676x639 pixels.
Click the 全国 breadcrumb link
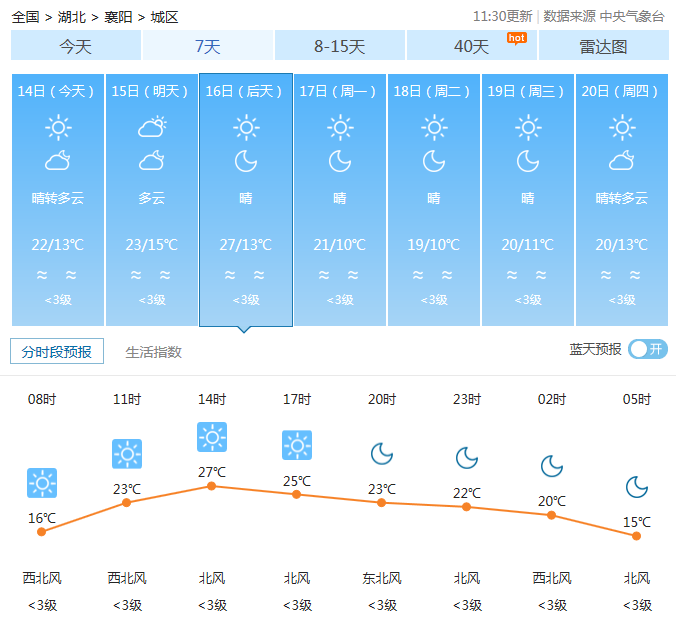[x=25, y=17]
